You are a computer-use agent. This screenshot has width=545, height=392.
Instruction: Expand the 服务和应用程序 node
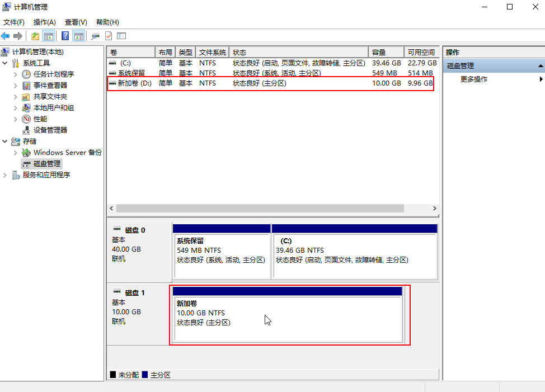pyautogui.click(x=5, y=175)
